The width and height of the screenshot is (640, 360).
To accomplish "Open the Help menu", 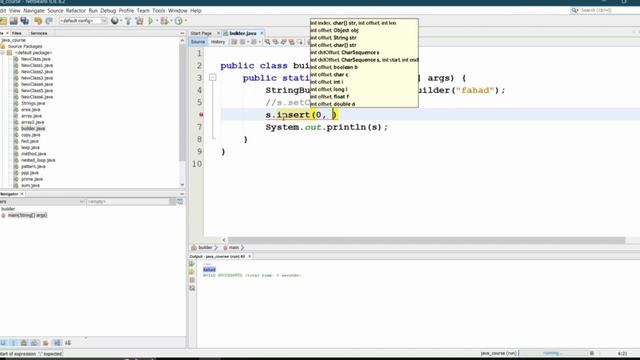I will pyautogui.click(x=196, y=11).
